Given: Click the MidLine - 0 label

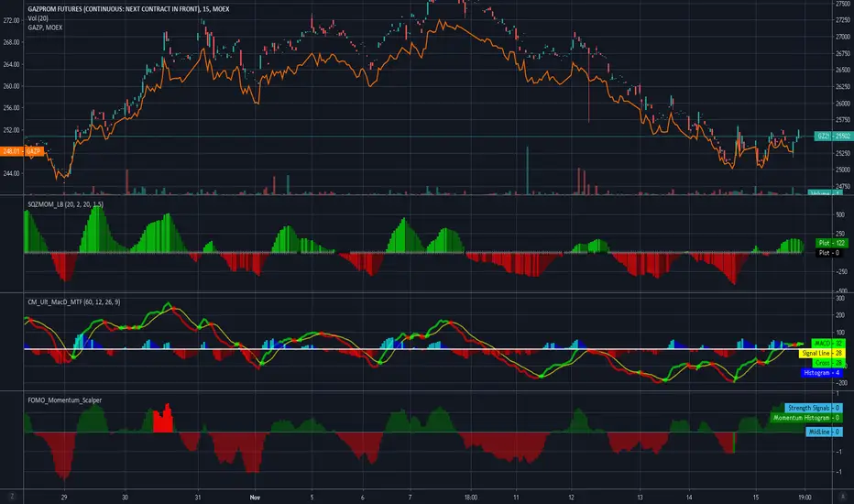Looking at the screenshot, I should click(824, 432).
